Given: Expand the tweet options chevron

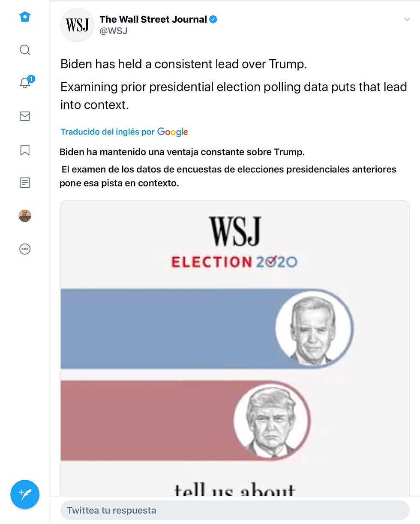Looking at the screenshot, I should click(407, 20).
